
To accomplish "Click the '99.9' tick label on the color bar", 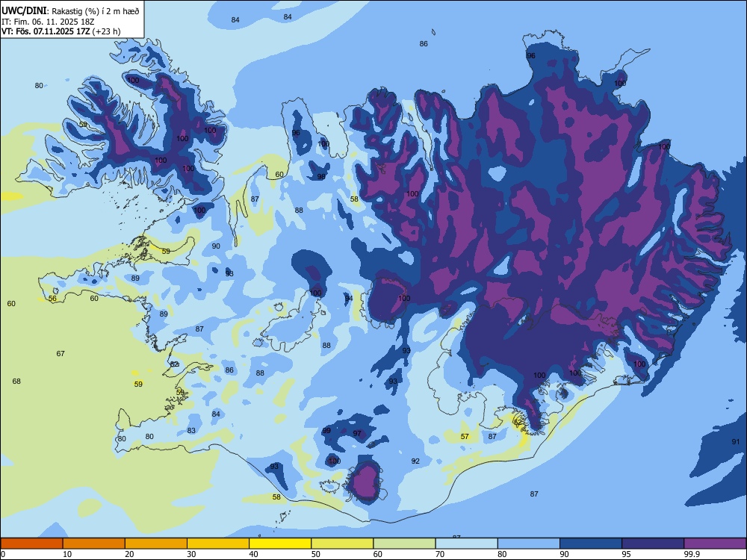I will [691, 554].
